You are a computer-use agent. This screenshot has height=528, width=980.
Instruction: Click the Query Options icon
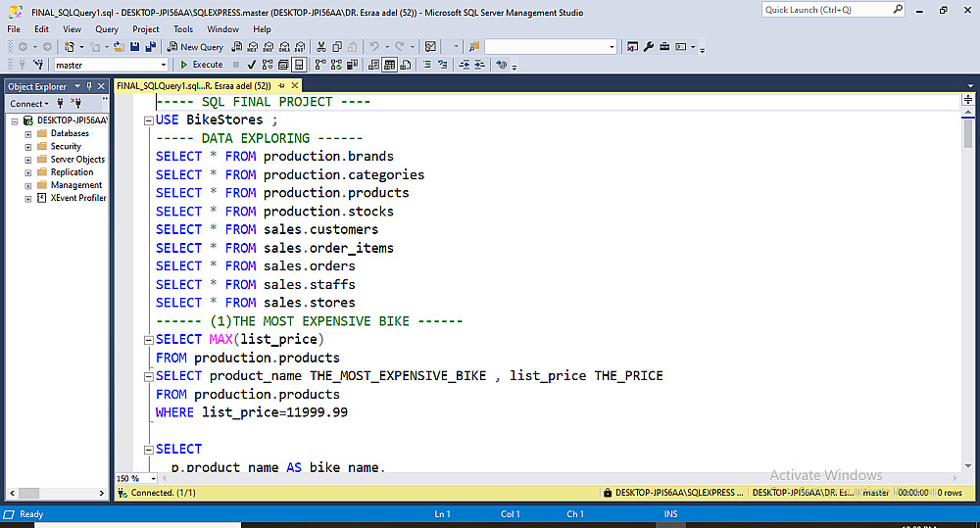pos(283,65)
